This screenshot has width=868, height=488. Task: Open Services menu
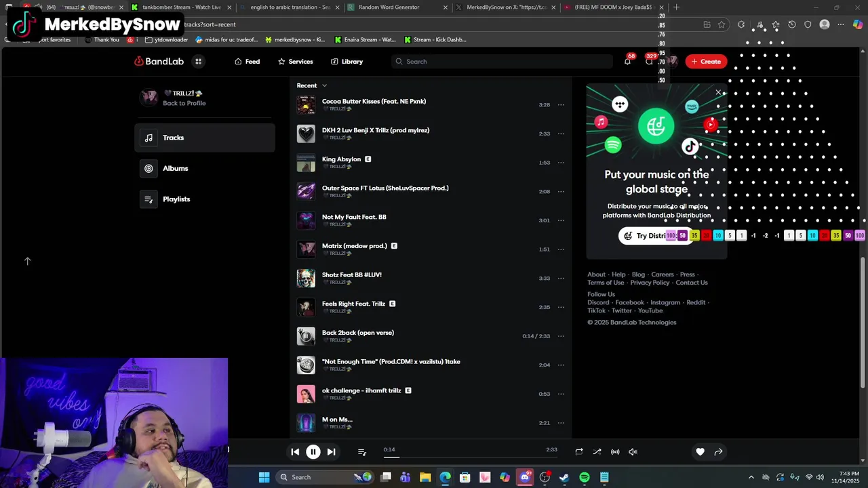click(295, 62)
